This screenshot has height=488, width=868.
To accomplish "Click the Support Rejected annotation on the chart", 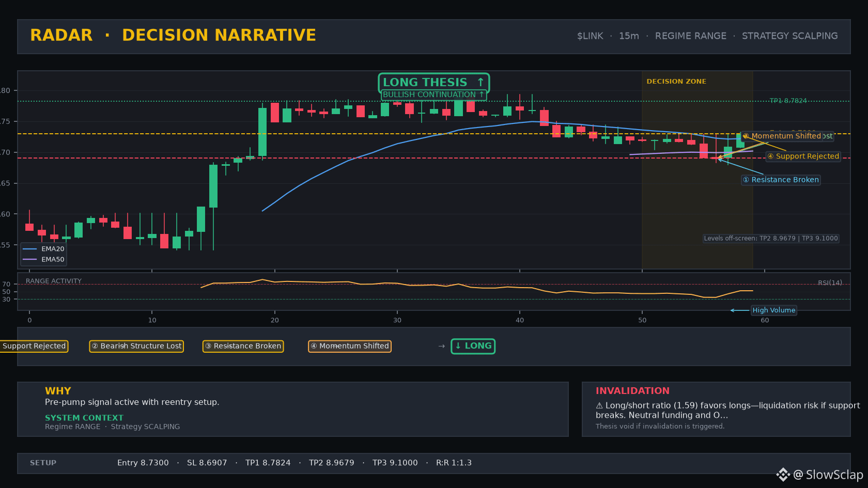I will pos(803,156).
